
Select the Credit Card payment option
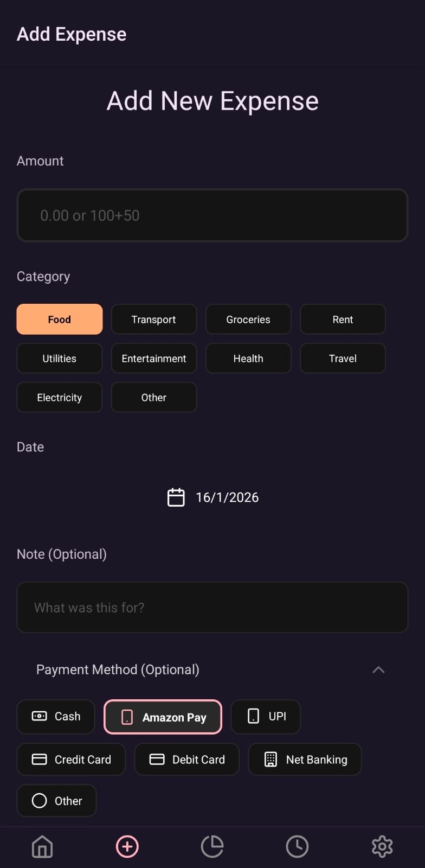72,759
